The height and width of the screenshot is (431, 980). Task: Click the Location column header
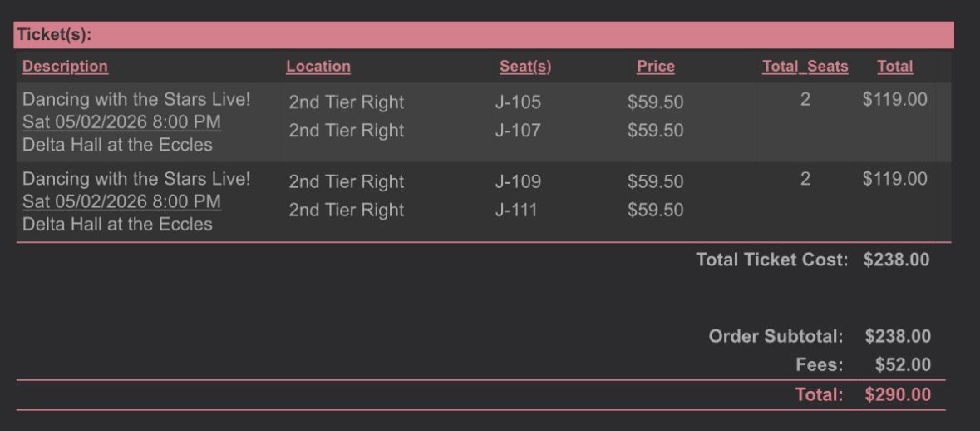318,67
